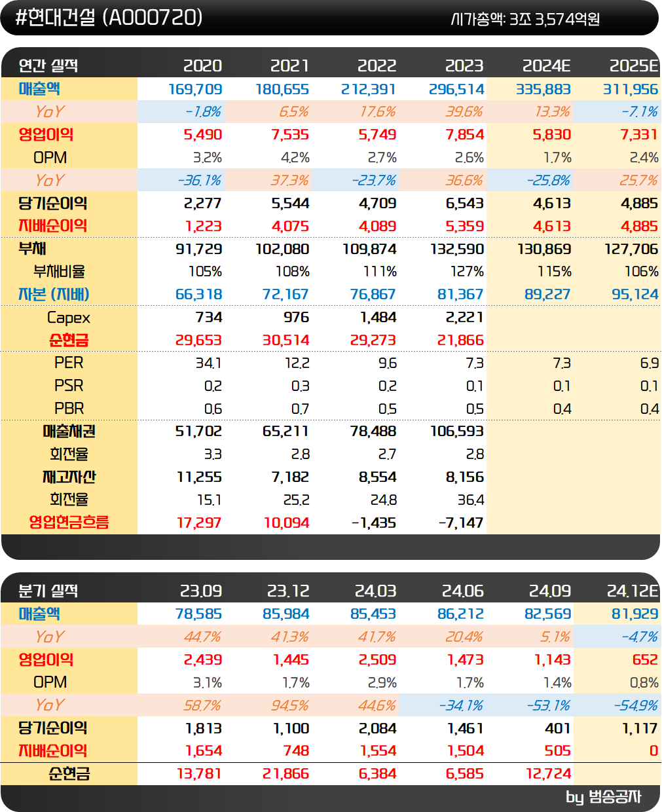The height and width of the screenshot is (812, 662).
Task: Click the 'PBR' row label
Action: click(x=69, y=409)
